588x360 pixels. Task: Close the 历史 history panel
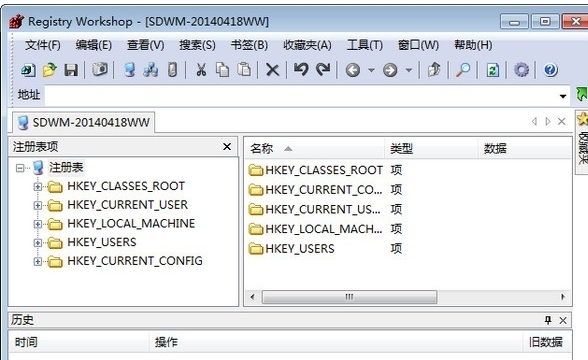tap(563, 320)
